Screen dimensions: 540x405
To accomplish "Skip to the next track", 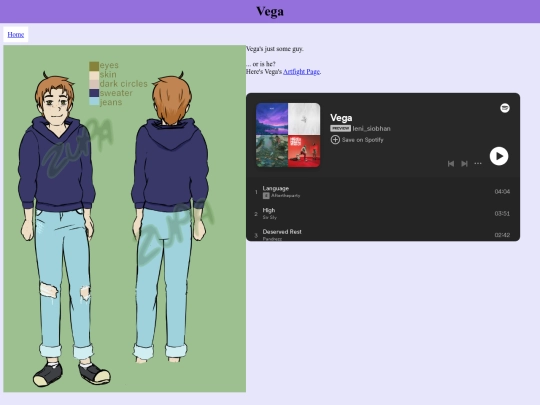I will [464, 164].
